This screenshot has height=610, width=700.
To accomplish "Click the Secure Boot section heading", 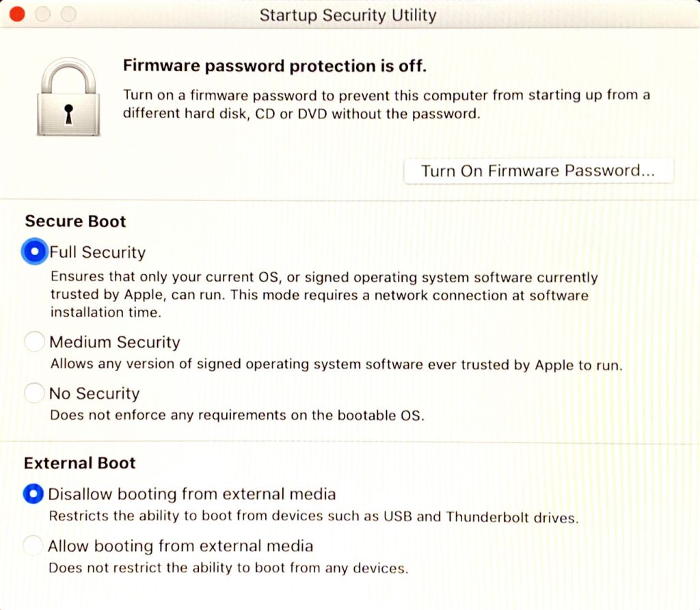I will pyautogui.click(x=75, y=222).
